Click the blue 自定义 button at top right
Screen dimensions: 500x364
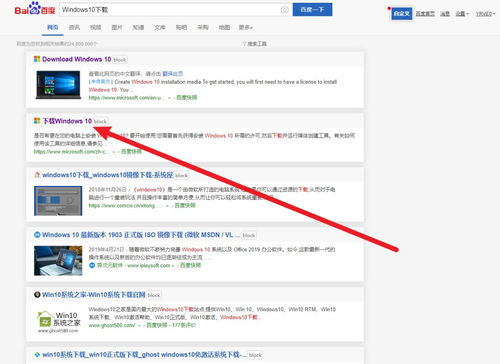point(402,14)
